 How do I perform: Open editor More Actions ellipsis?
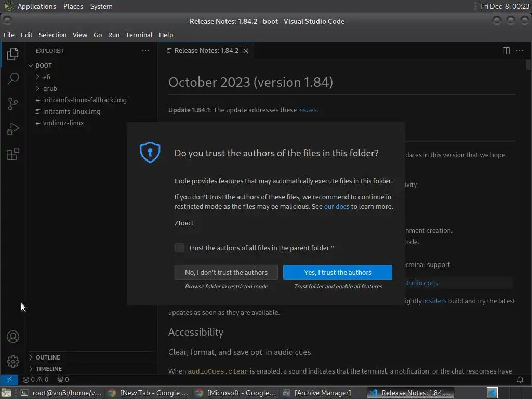(x=520, y=51)
